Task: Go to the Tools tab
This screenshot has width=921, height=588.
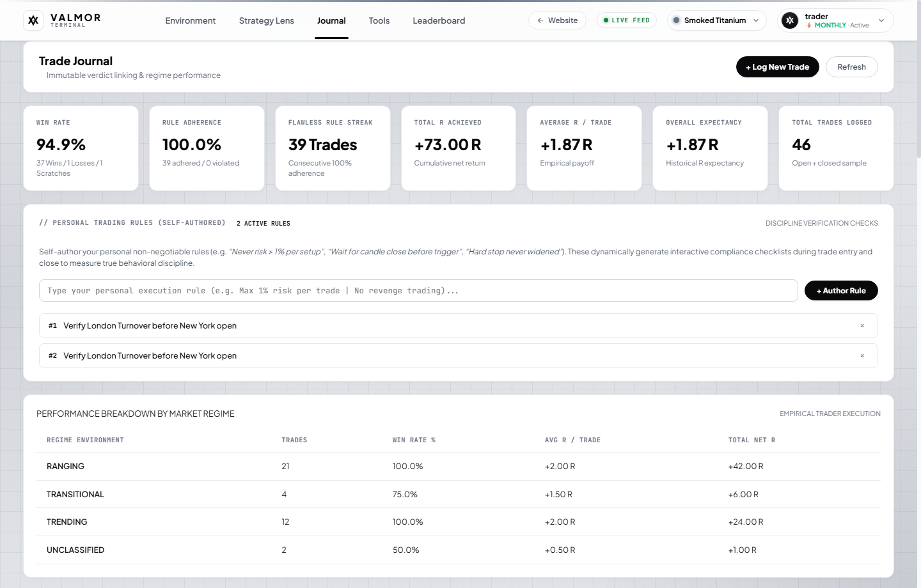Action: click(x=379, y=20)
